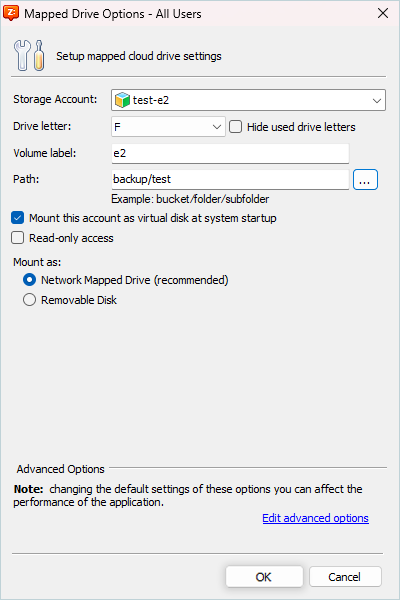Click the wrench and screwdriver settings icon
This screenshot has height=600, width=400.
(x=29, y=55)
